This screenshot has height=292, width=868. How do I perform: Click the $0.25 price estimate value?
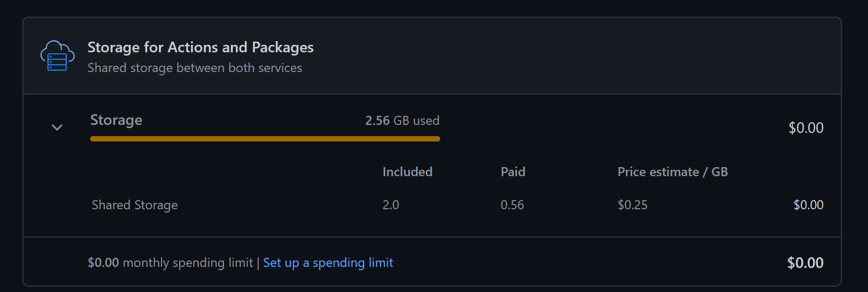tap(632, 205)
